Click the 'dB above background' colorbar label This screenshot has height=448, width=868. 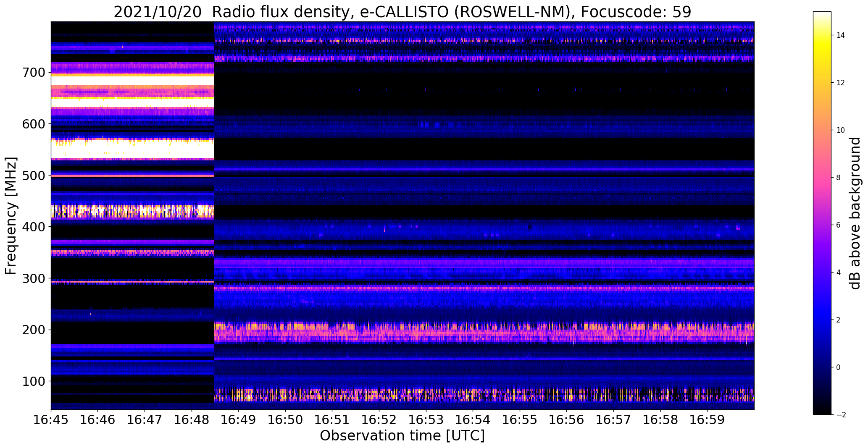(x=855, y=213)
